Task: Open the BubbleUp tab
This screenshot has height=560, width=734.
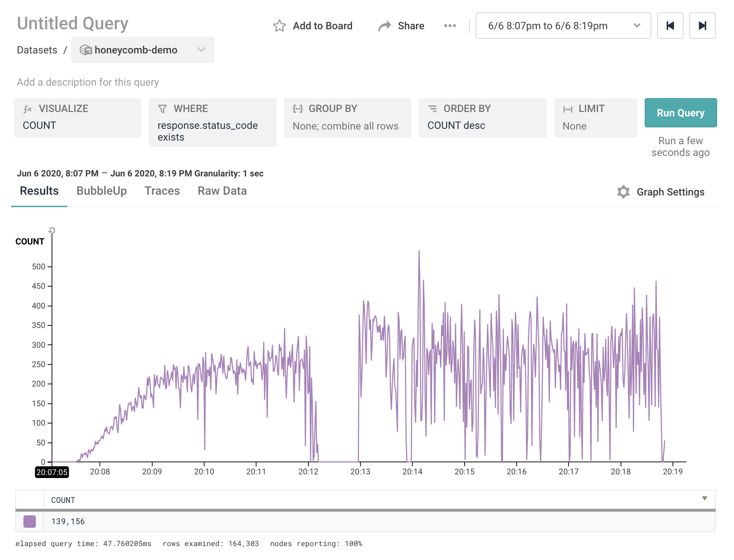Action: click(102, 191)
